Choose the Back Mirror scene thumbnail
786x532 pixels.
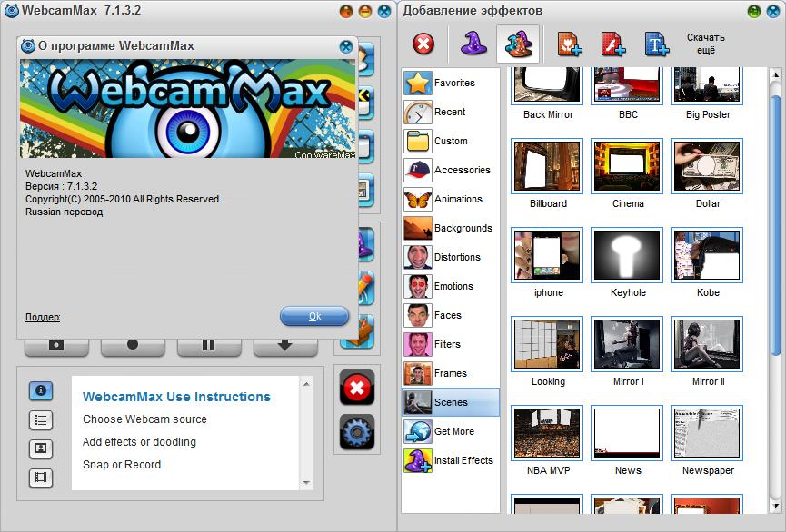tap(547, 85)
